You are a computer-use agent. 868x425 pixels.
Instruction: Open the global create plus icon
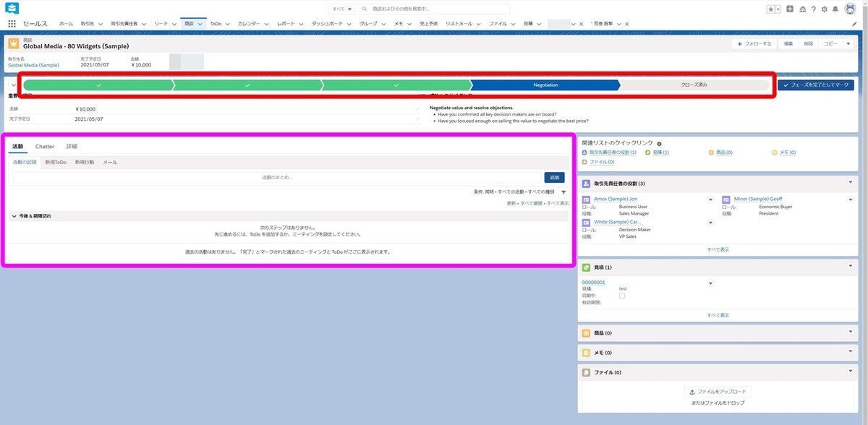pyautogui.click(x=789, y=9)
